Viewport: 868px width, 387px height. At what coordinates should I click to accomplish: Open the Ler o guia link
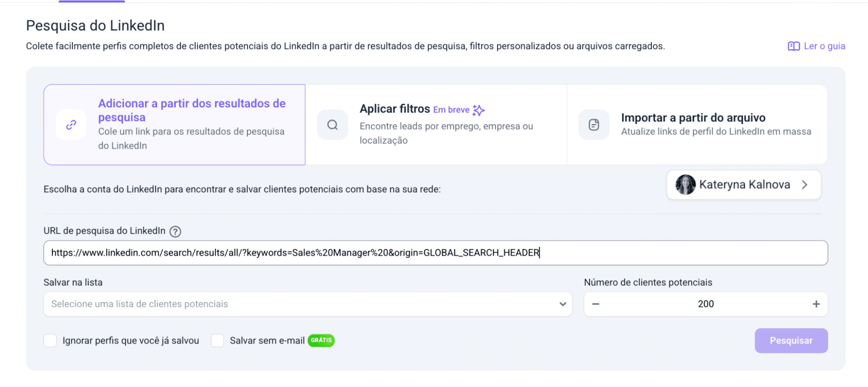(x=824, y=46)
